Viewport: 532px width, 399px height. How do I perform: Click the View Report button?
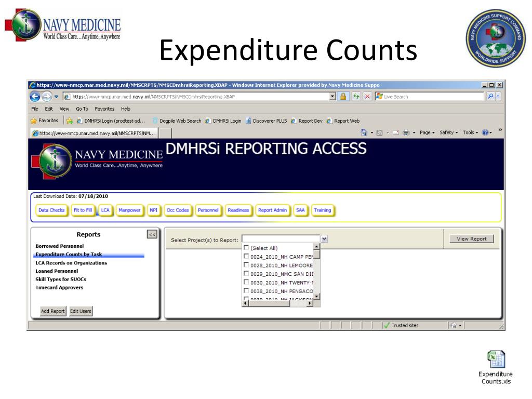472,239
